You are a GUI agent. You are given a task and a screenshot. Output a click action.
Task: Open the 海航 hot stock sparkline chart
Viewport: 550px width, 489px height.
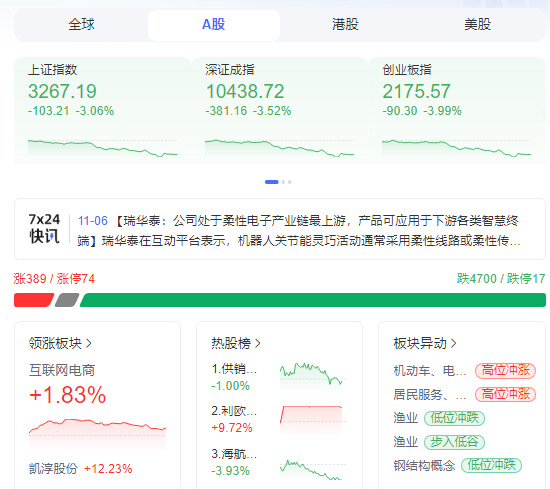pos(311,469)
